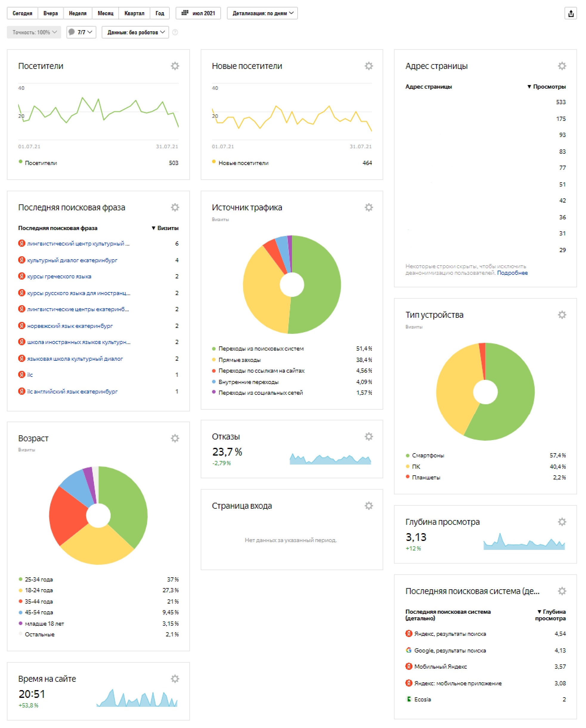The height and width of the screenshot is (728, 586).
Task: Select the 'Неделя' period tab
Action: (78, 13)
